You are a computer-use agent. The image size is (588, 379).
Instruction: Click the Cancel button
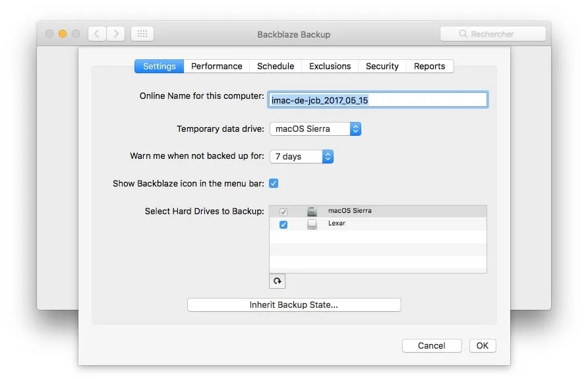click(x=432, y=345)
